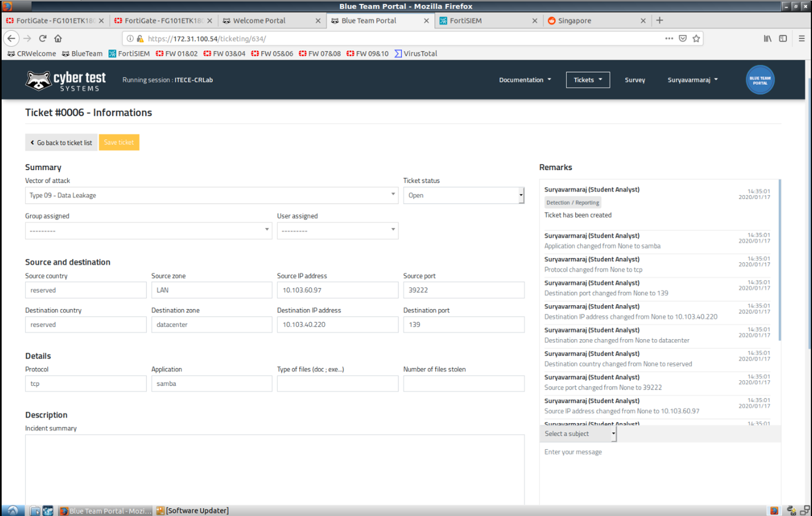Screen dimensions: 812x516
Task: Click the Application field containing samba
Action: 211,383
